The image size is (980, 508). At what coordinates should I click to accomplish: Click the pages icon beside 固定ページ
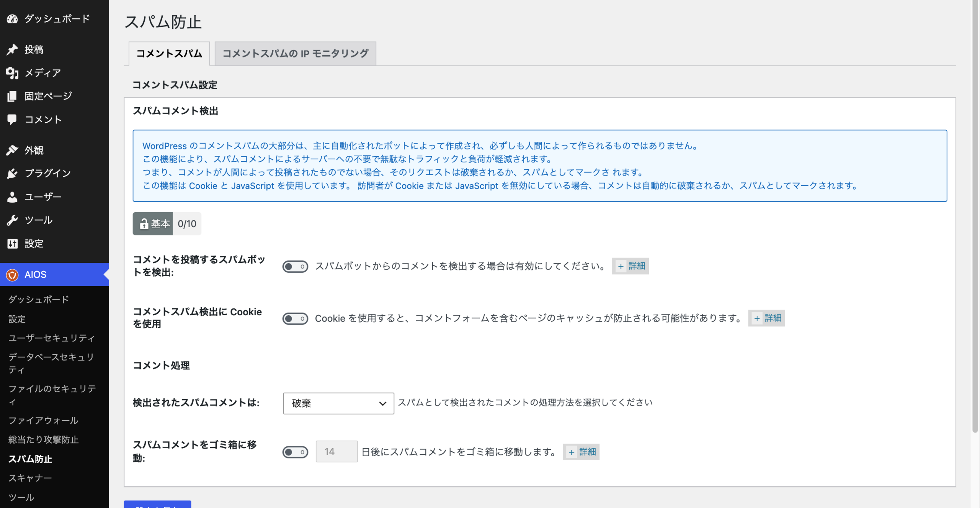coord(12,96)
